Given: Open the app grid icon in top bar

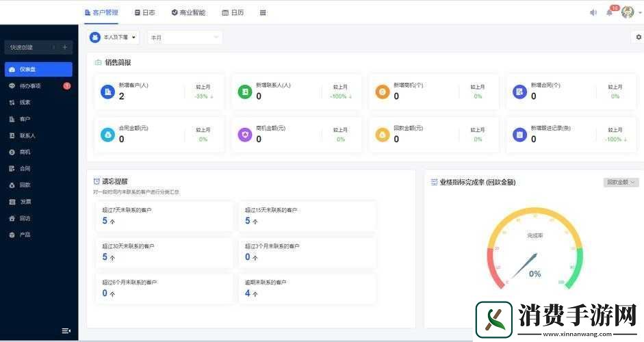Looking at the screenshot, I should [263, 12].
